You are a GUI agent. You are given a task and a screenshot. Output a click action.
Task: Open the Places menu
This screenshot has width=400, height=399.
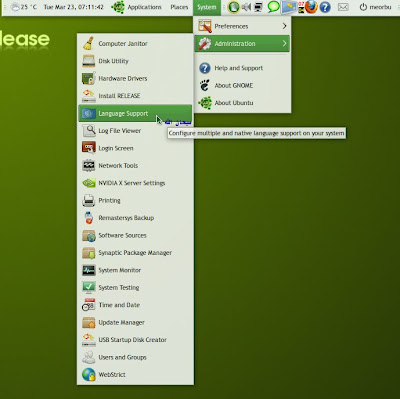tap(179, 7)
